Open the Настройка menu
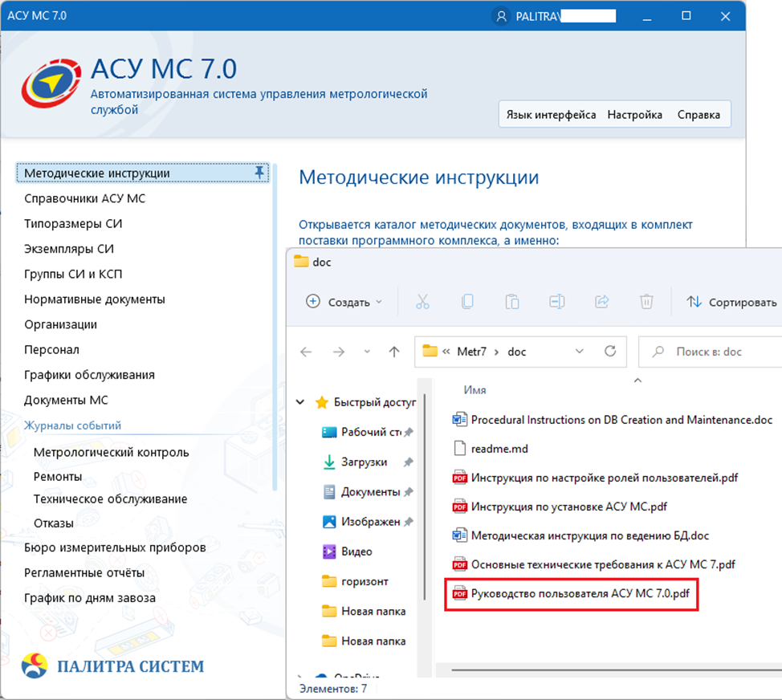 pyautogui.click(x=635, y=115)
